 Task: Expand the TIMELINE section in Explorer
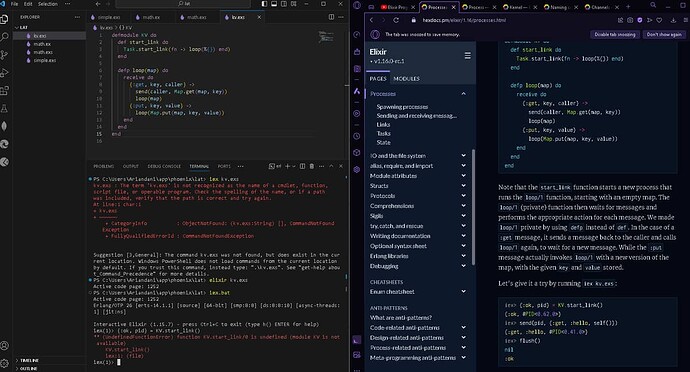coord(29,361)
